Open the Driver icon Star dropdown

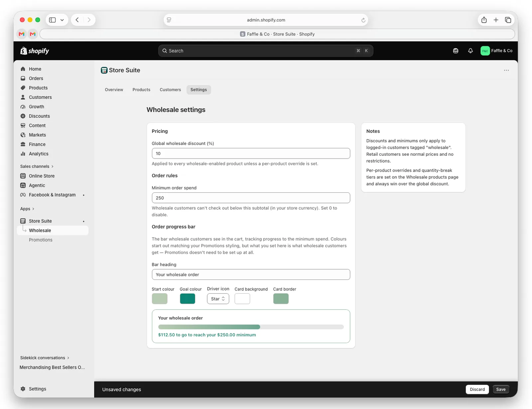[x=218, y=299]
